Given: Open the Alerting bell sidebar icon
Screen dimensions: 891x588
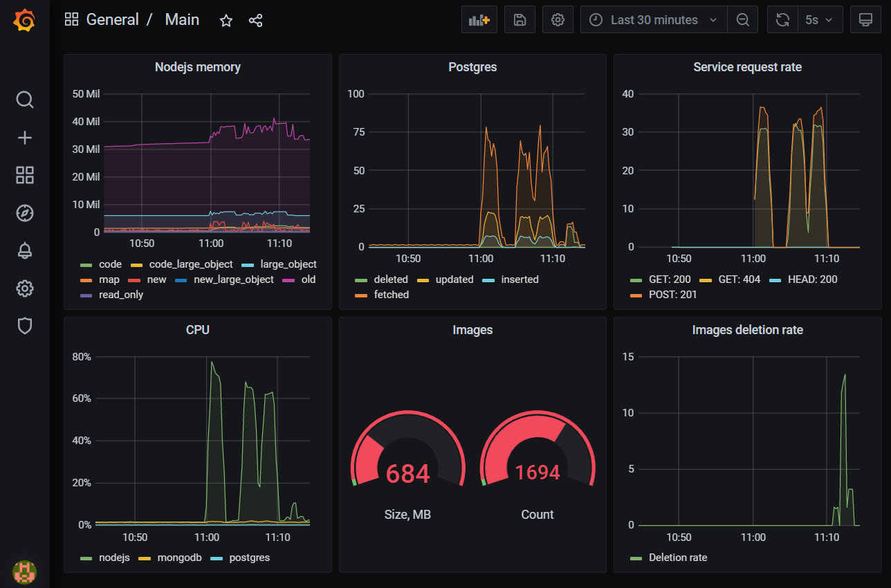Looking at the screenshot, I should point(25,250).
